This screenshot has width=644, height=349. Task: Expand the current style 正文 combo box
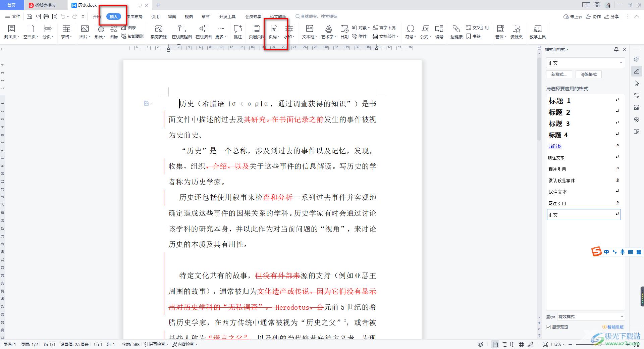[x=621, y=63]
